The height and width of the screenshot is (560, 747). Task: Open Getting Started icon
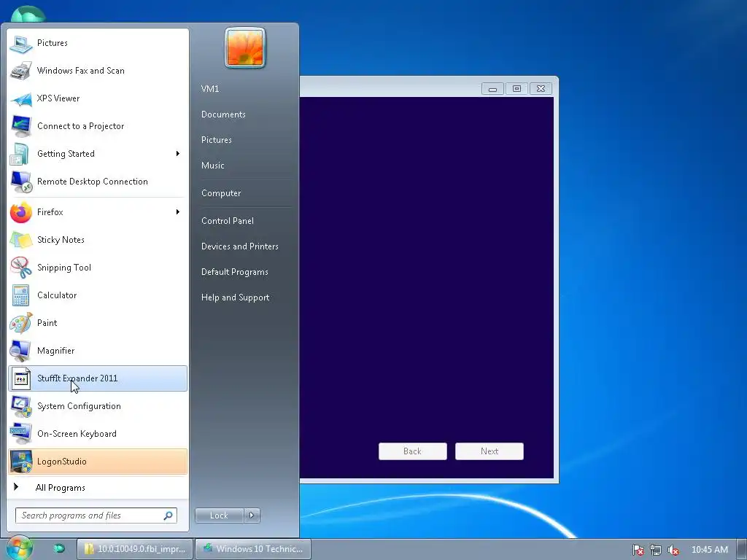21,154
